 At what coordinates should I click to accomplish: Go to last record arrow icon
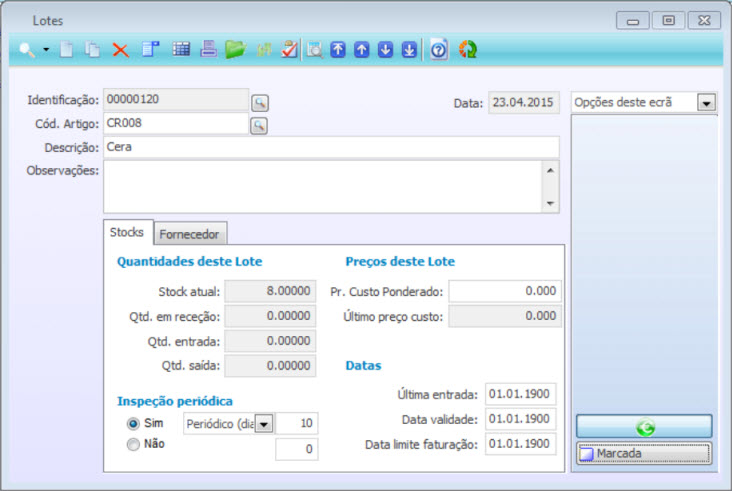409,49
